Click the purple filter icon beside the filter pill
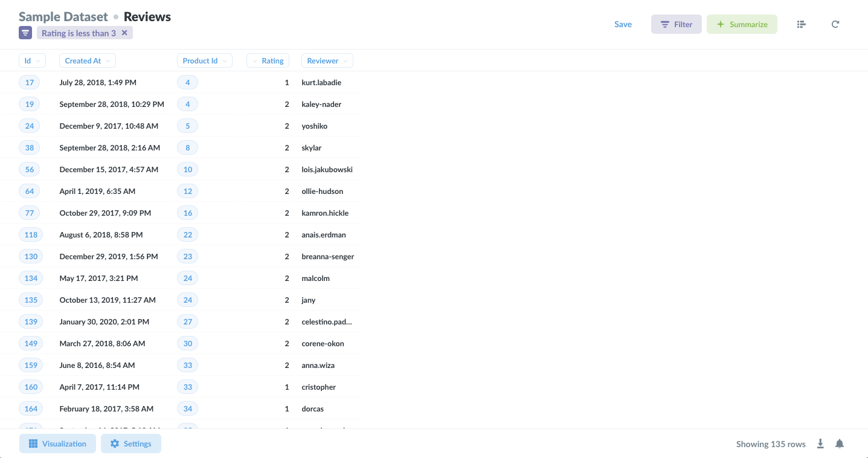This screenshot has width=868, height=458. (x=25, y=33)
